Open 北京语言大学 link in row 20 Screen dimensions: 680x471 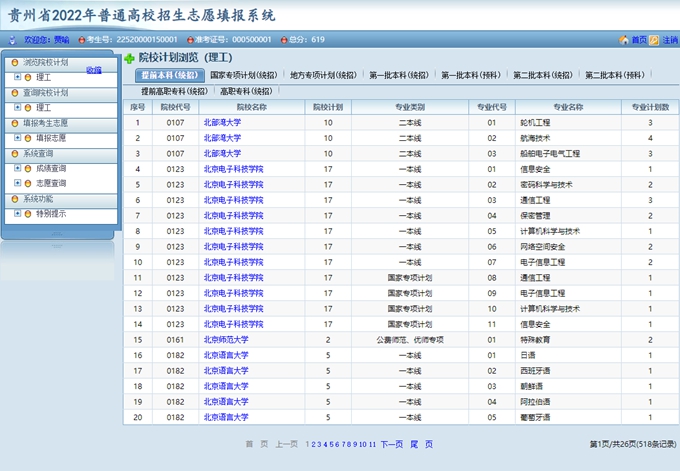226,418
